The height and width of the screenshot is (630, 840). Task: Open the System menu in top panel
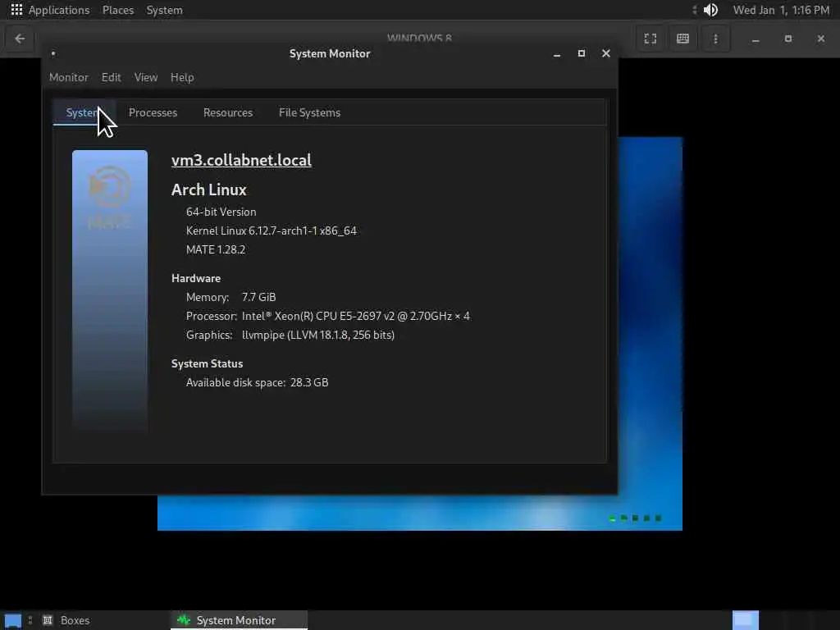164,10
